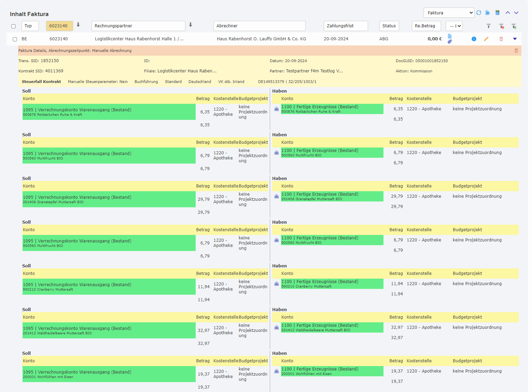Open the calculator icon in top toolbar

click(x=498, y=13)
